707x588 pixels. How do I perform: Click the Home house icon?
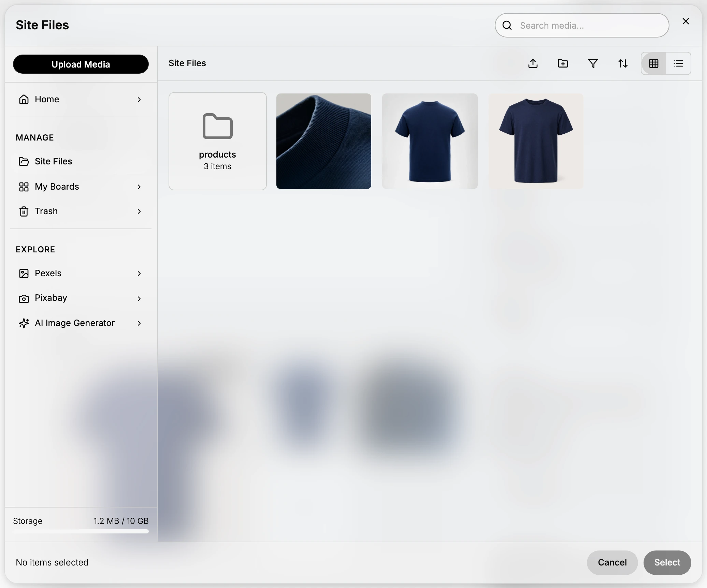pos(24,99)
